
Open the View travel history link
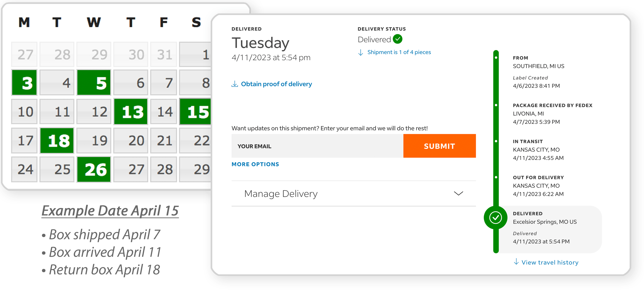[x=550, y=262]
